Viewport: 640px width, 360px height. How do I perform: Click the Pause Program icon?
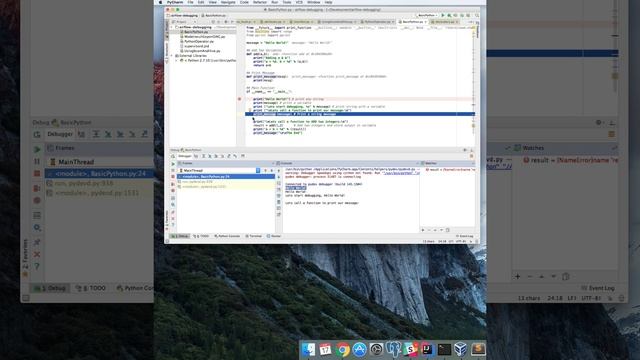(x=173, y=170)
